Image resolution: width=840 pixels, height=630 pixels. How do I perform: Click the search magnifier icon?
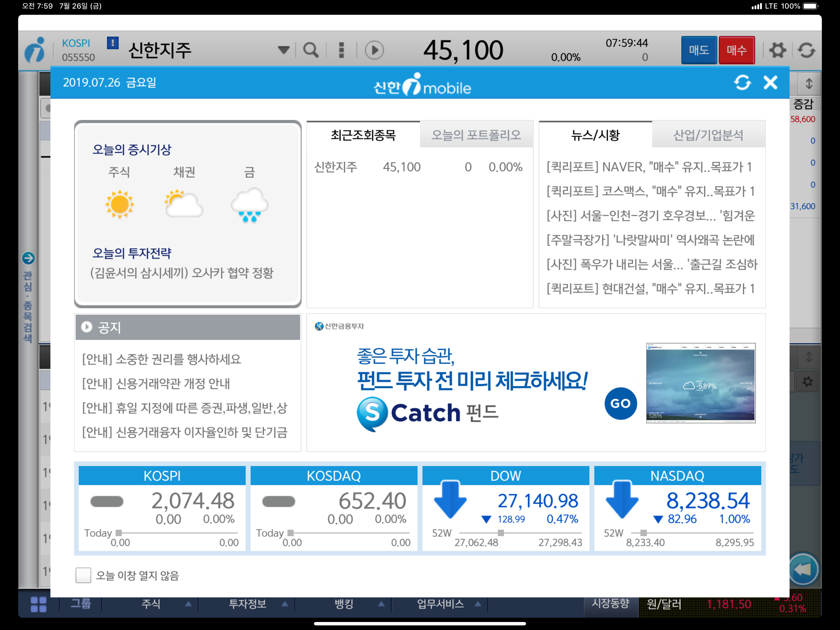point(311,50)
